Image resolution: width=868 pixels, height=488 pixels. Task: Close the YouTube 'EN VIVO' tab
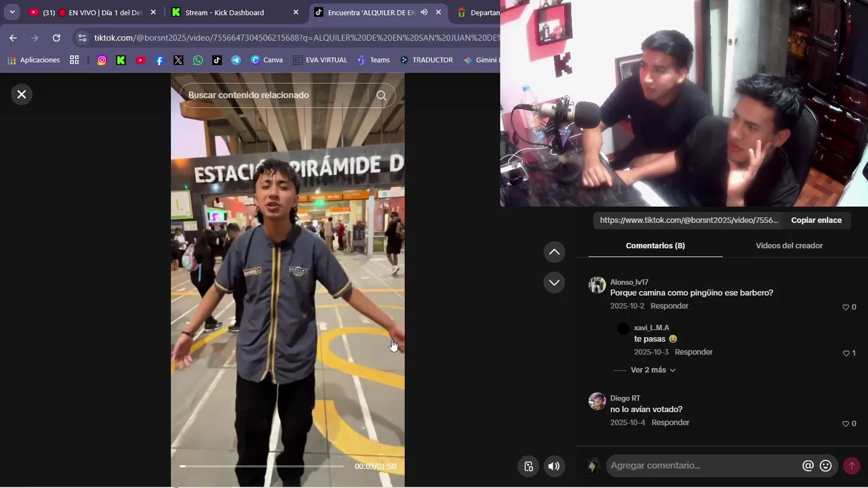pyautogui.click(x=153, y=12)
